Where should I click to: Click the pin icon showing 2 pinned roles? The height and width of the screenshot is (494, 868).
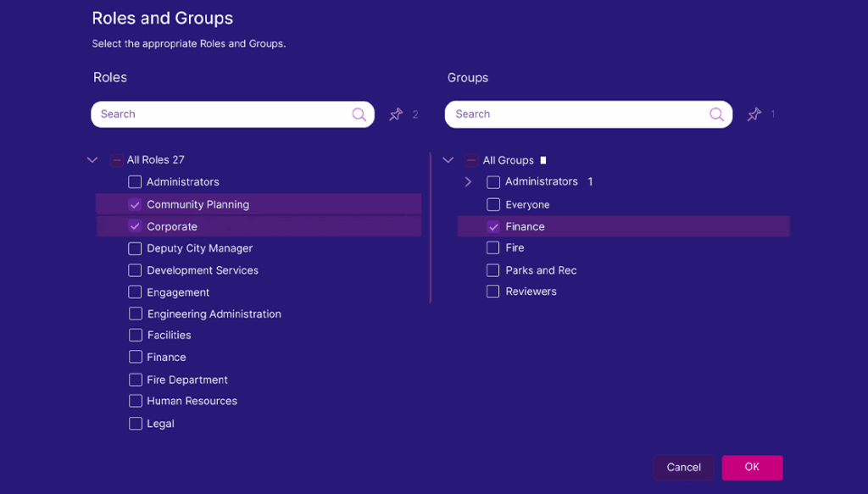tap(395, 114)
